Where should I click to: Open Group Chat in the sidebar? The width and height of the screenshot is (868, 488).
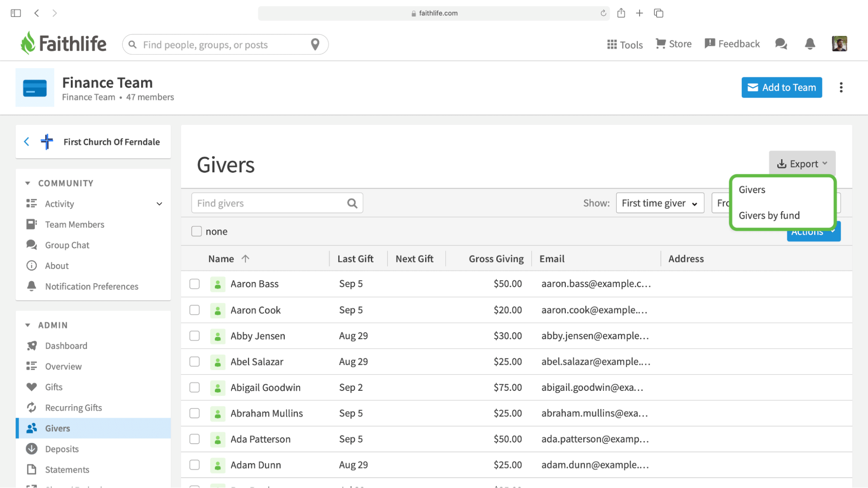(x=67, y=245)
